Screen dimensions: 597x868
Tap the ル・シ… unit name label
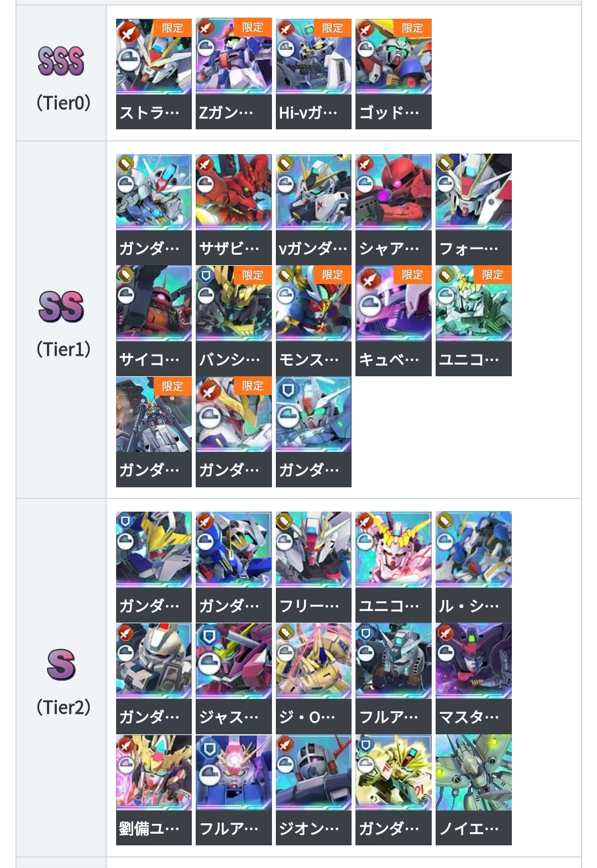(473, 606)
